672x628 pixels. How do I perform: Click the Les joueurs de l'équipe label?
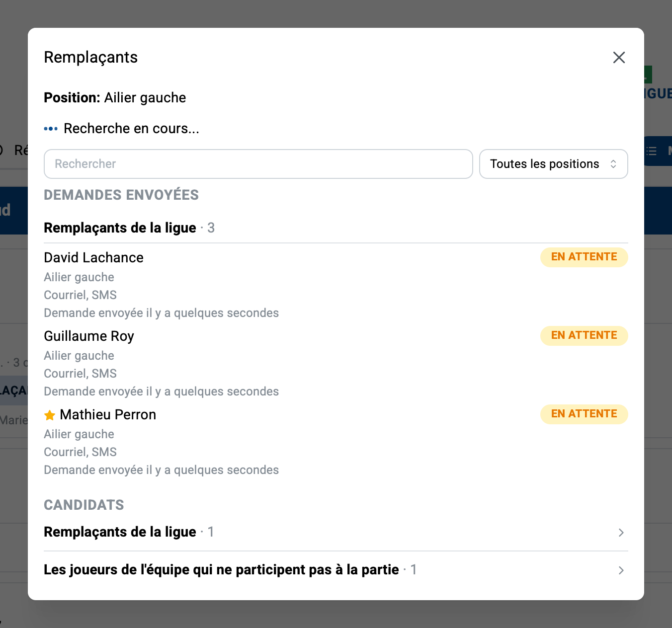coord(221,570)
